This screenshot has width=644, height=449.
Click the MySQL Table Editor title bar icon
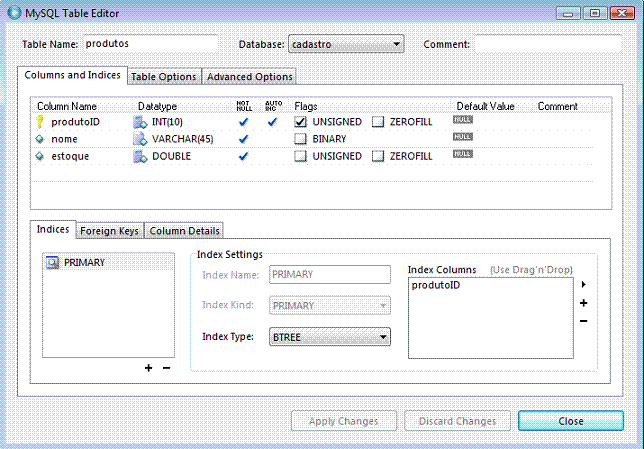click(14, 12)
